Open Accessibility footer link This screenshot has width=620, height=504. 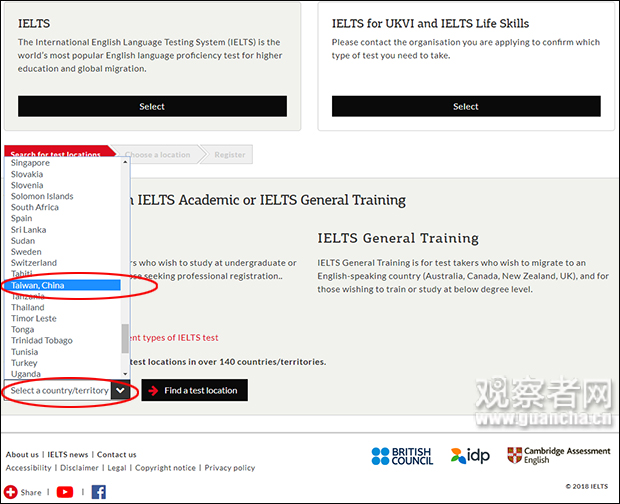point(28,468)
